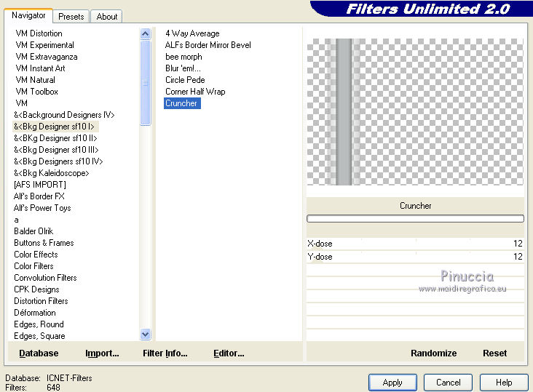Select VM Instant Art category
The image size is (533, 392).
click(40, 68)
